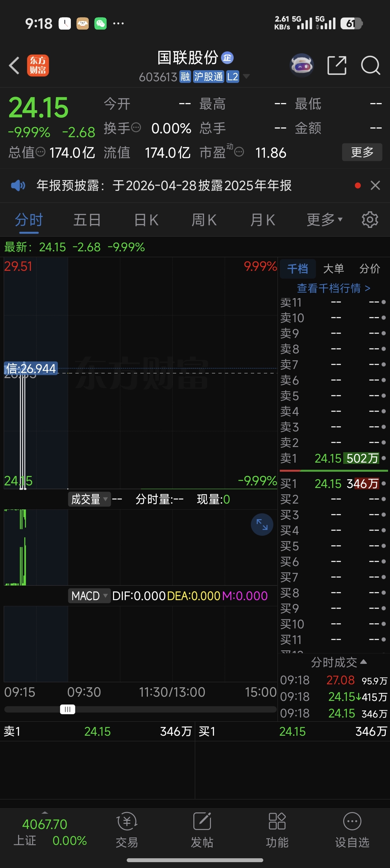Tap the 更多 button in quote header

[362, 152]
